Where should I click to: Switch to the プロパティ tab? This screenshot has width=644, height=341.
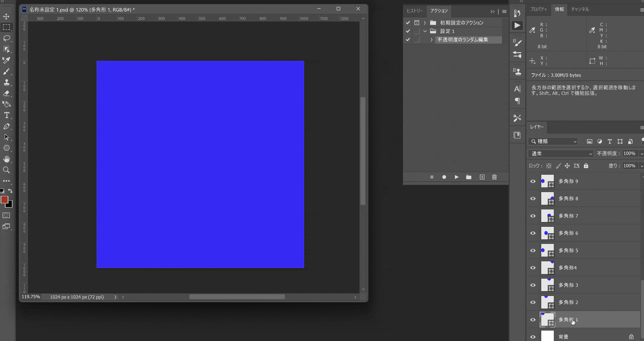click(539, 9)
